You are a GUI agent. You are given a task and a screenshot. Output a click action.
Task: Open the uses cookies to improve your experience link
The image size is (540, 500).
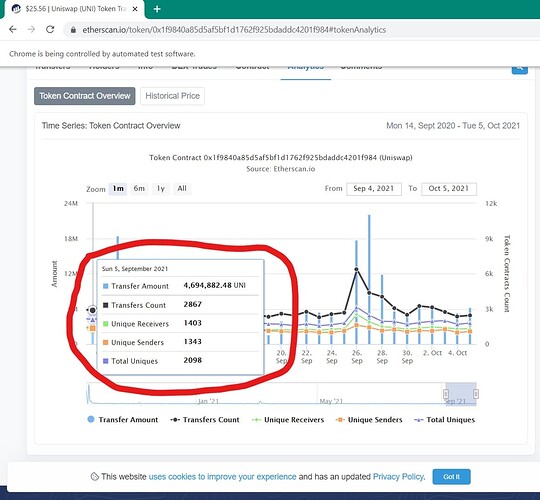click(222, 477)
